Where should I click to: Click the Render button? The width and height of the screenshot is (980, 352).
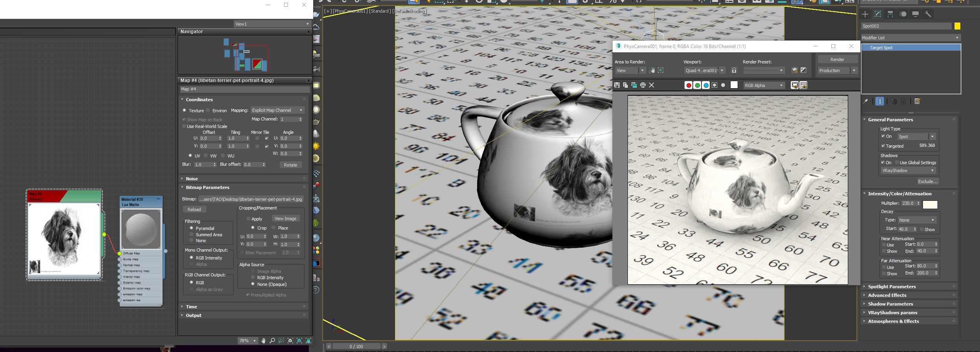837,59
